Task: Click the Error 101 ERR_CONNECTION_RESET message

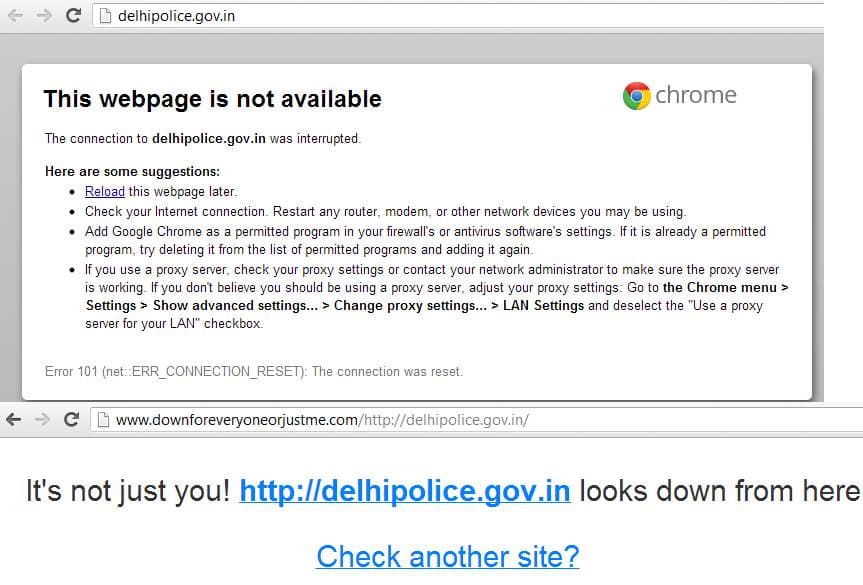Action: pyautogui.click(x=254, y=371)
